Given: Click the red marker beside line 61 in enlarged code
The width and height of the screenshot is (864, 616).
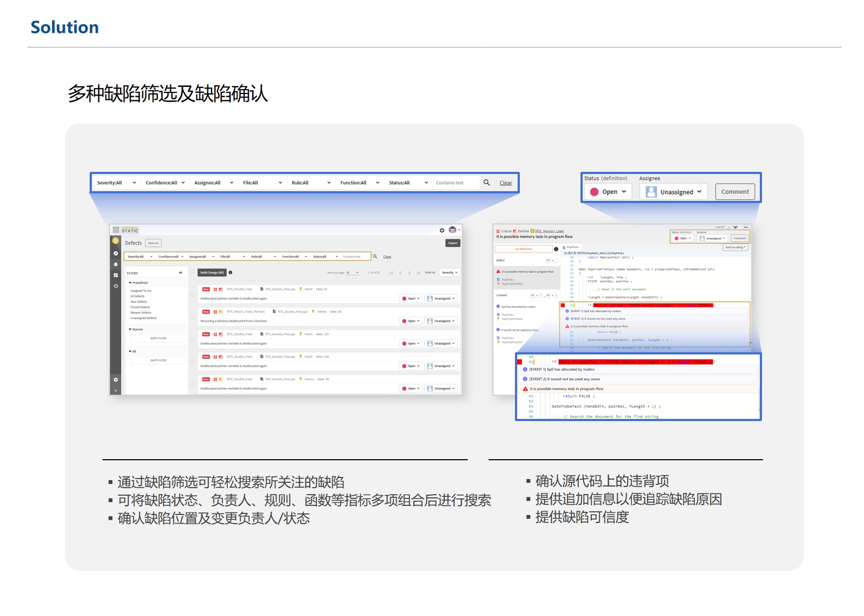Looking at the screenshot, I should point(519,362).
